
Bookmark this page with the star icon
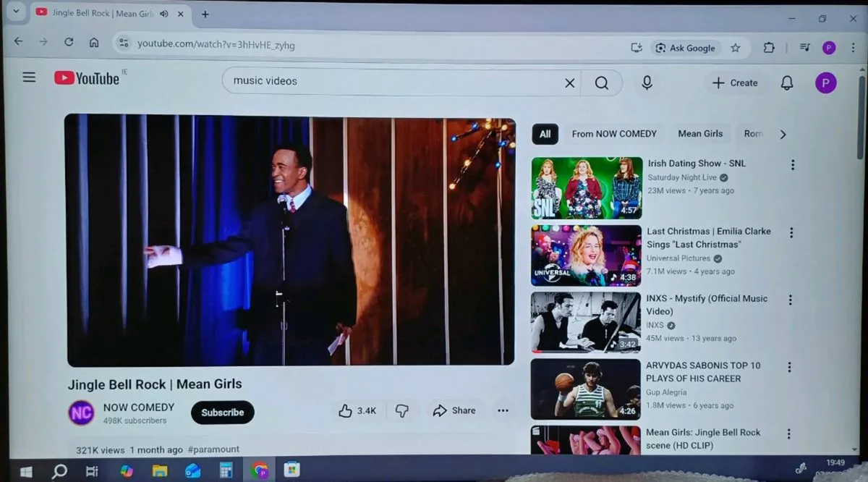735,48
